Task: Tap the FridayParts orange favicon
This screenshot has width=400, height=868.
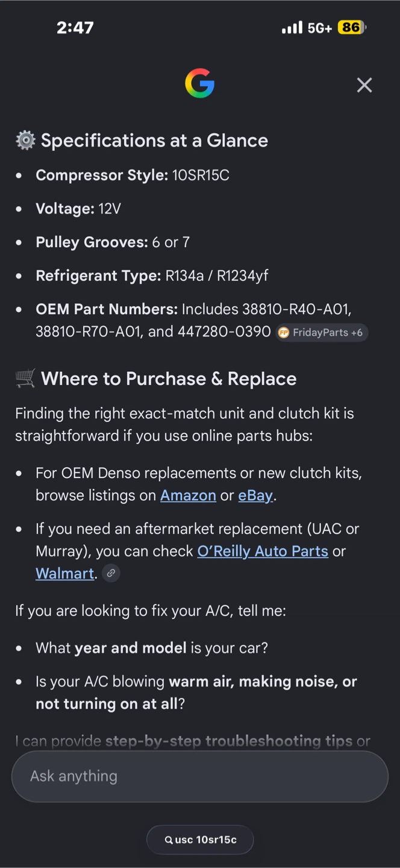Action: [x=284, y=333]
